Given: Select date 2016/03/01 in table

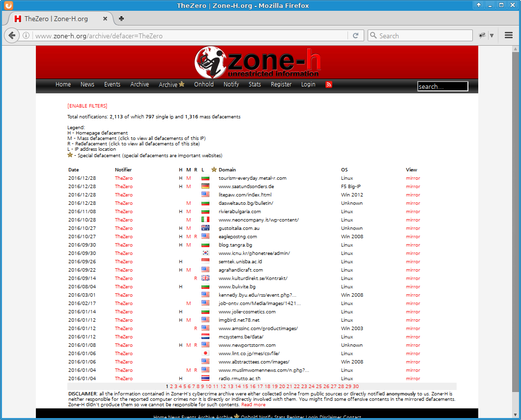Looking at the screenshot, I should [82, 295].
